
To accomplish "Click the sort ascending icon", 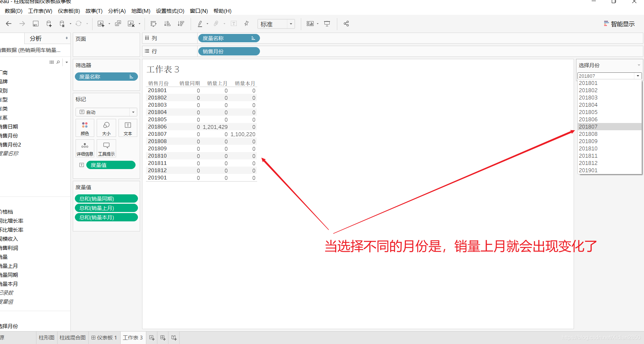I will [x=167, y=24].
